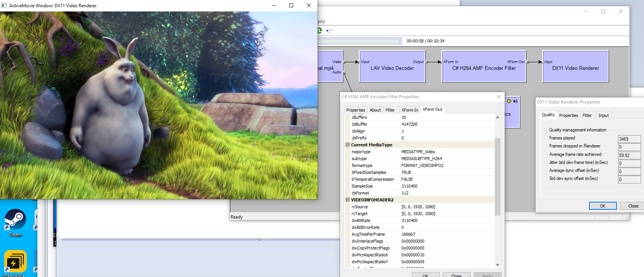Switch to Properties tab in encoder dialog

point(355,110)
